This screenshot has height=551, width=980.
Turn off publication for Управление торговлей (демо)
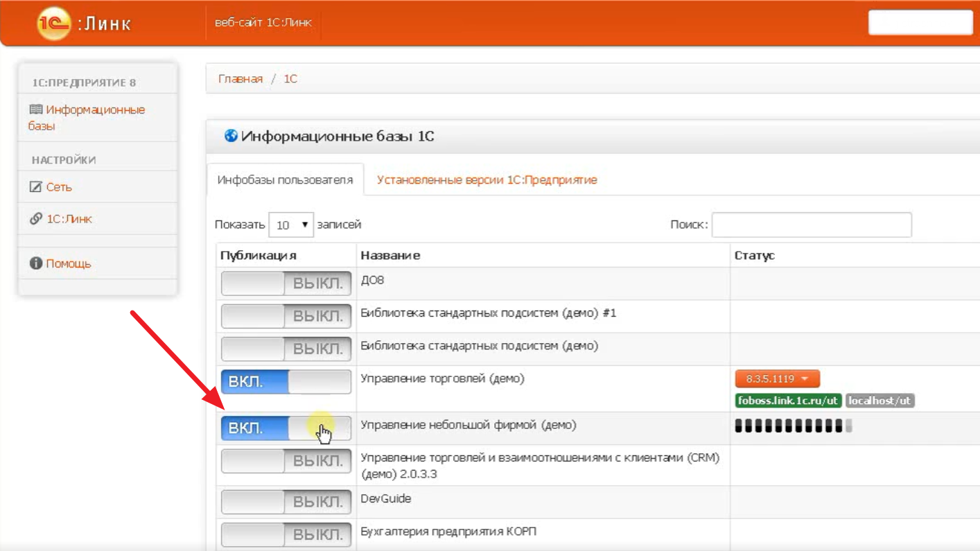pos(286,382)
